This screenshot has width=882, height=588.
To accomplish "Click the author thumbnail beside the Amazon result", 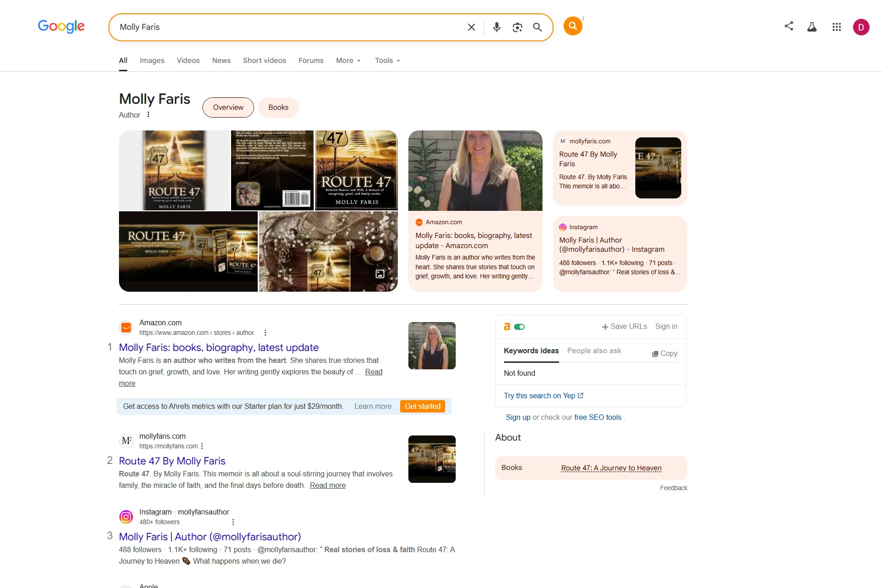I will (432, 345).
